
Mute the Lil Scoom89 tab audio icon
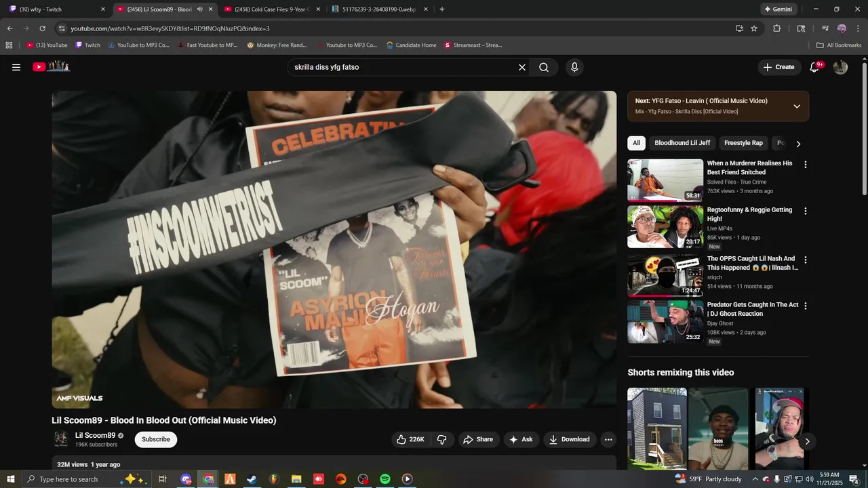tap(199, 9)
